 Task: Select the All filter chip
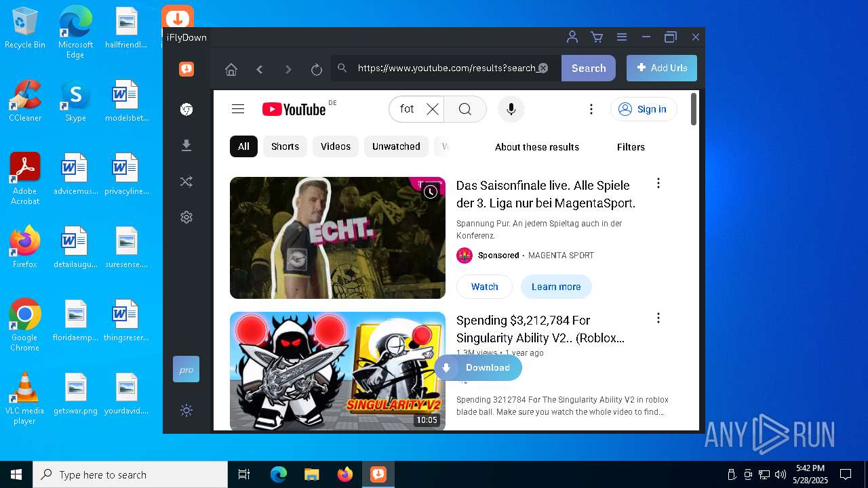[x=243, y=146]
